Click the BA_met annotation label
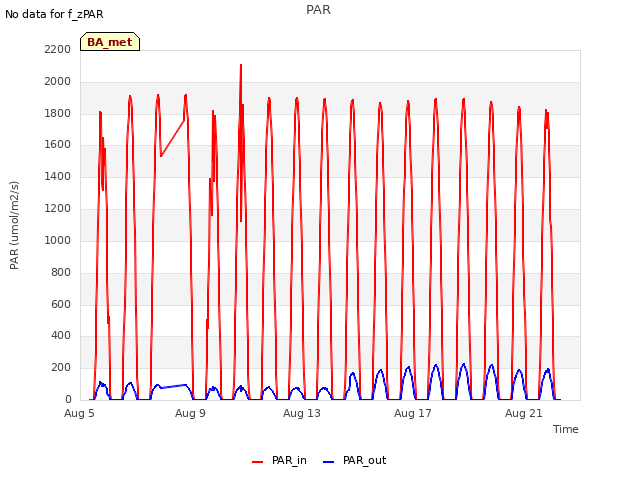The image size is (640, 480). [x=110, y=42]
